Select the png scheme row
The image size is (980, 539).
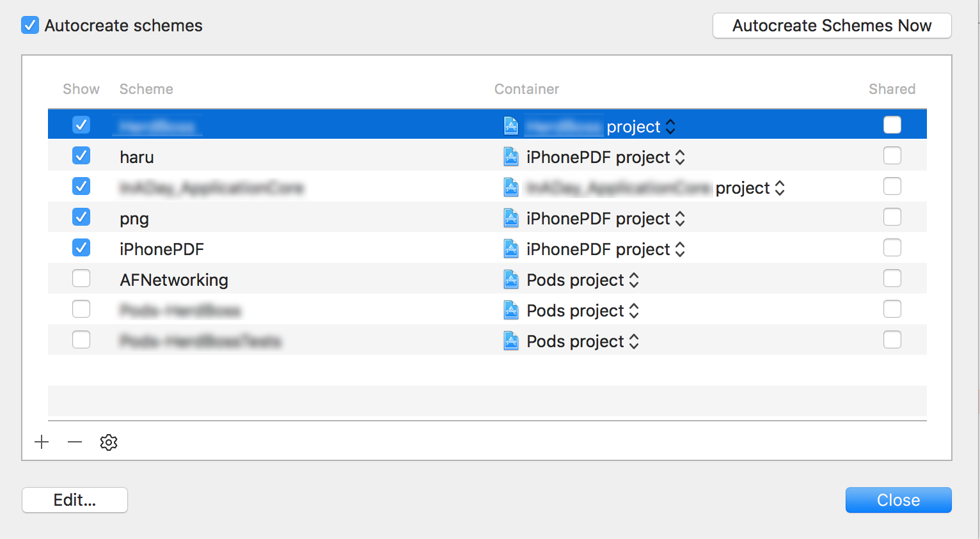pyautogui.click(x=487, y=218)
